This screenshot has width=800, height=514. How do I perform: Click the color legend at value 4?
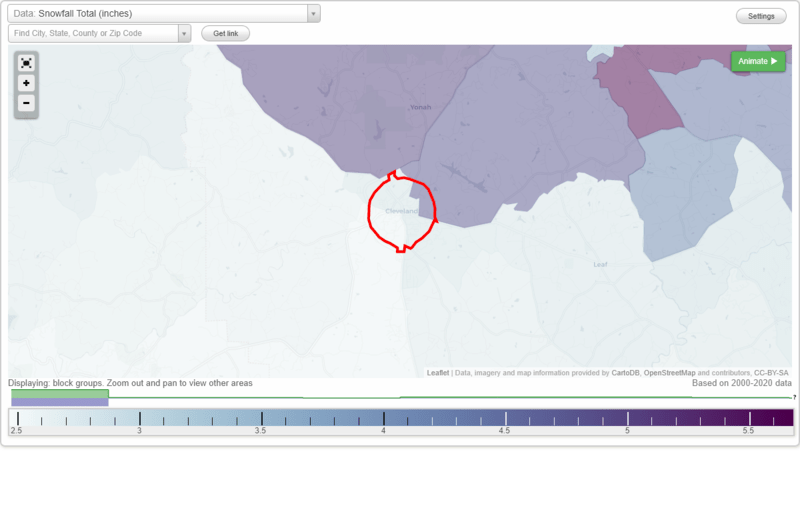click(384, 419)
